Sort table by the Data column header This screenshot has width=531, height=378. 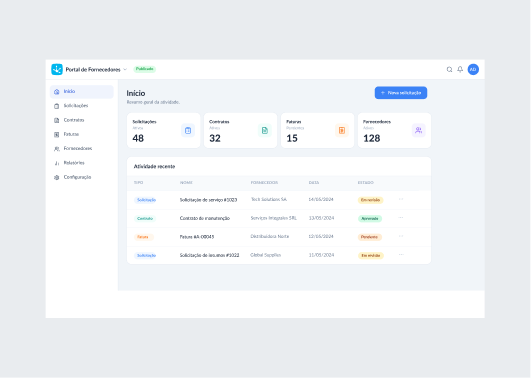coord(314,183)
